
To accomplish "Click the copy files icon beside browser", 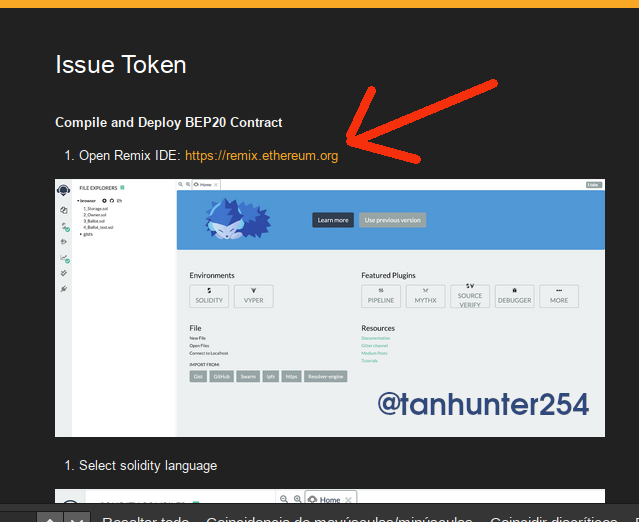I will point(119,200).
